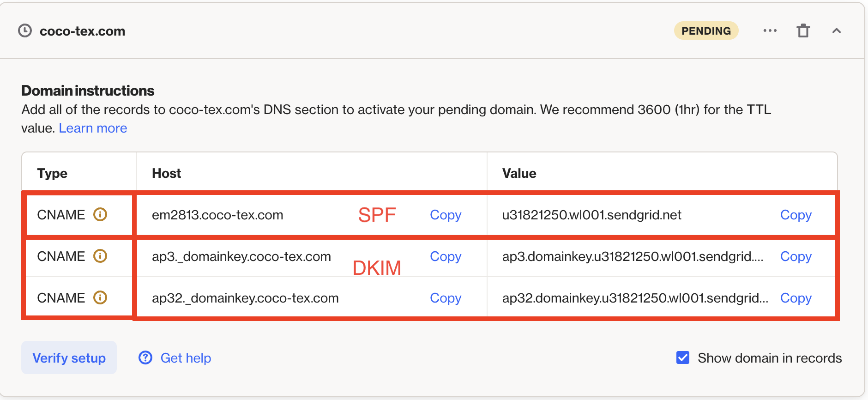Open the info icon beside the ap3 CNAME row
This screenshot has width=868, height=400.
[x=101, y=256]
